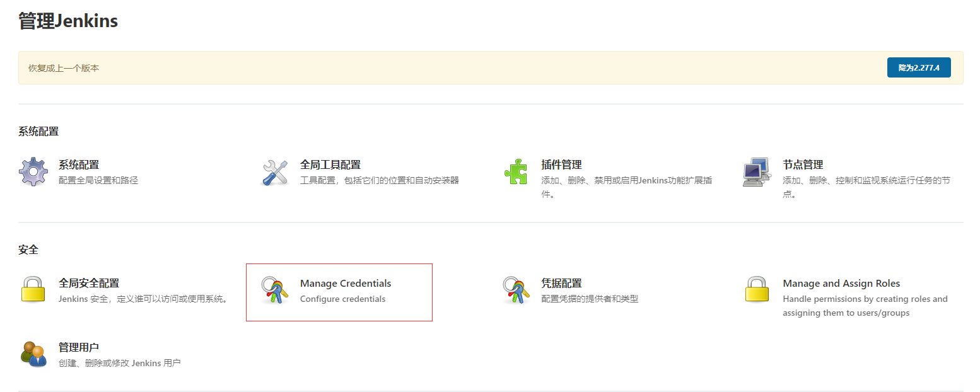
Task: Click the people icon for 管理用户
Action: tap(33, 354)
